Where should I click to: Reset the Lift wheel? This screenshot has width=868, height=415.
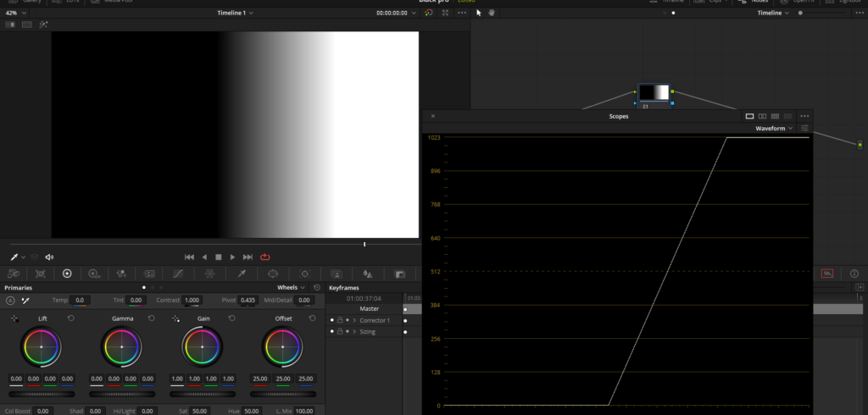(x=71, y=318)
